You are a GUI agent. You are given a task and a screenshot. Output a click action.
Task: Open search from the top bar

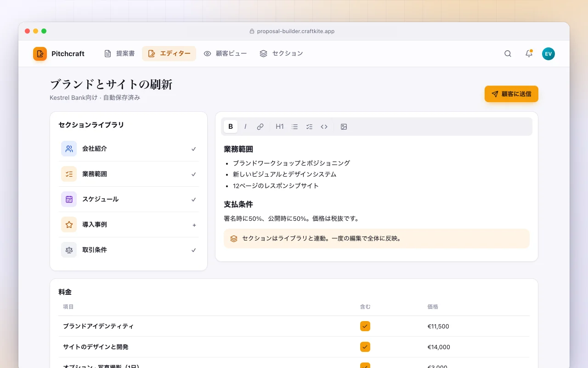pos(508,54)
